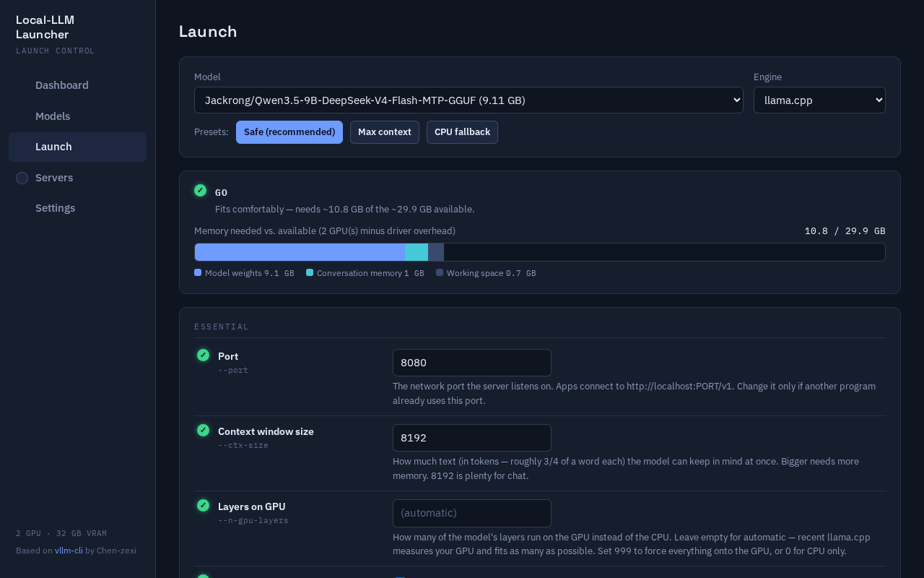The image size is (924, 578).
Task: Go to Dashboard in the sidebar
Action: click(77, 85)
